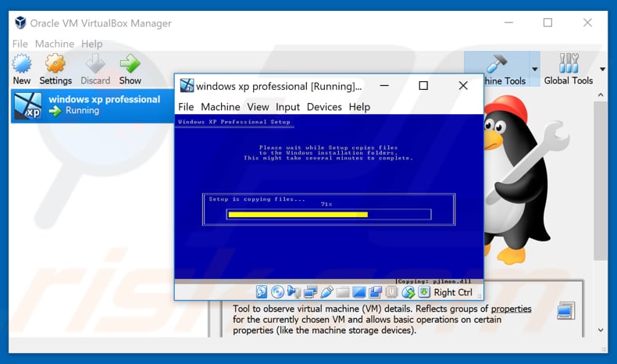Click the VM window title XP icon
The image size is (617, 364).
(x=187, y=85)
